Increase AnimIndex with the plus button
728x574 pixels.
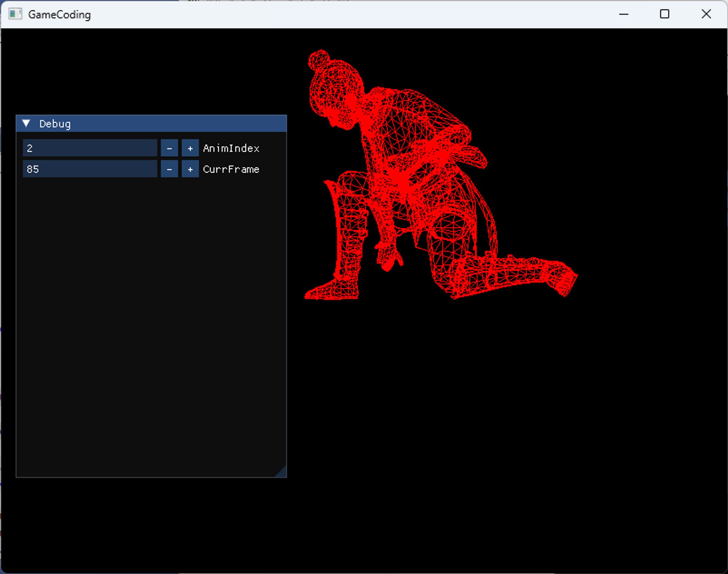190,148
